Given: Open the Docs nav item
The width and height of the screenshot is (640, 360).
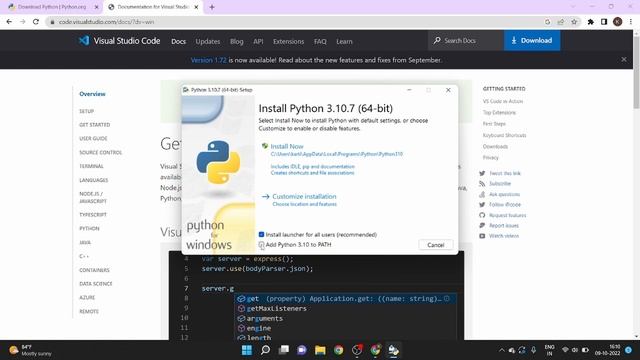Looking at the screenshot, I should point(178,41).
